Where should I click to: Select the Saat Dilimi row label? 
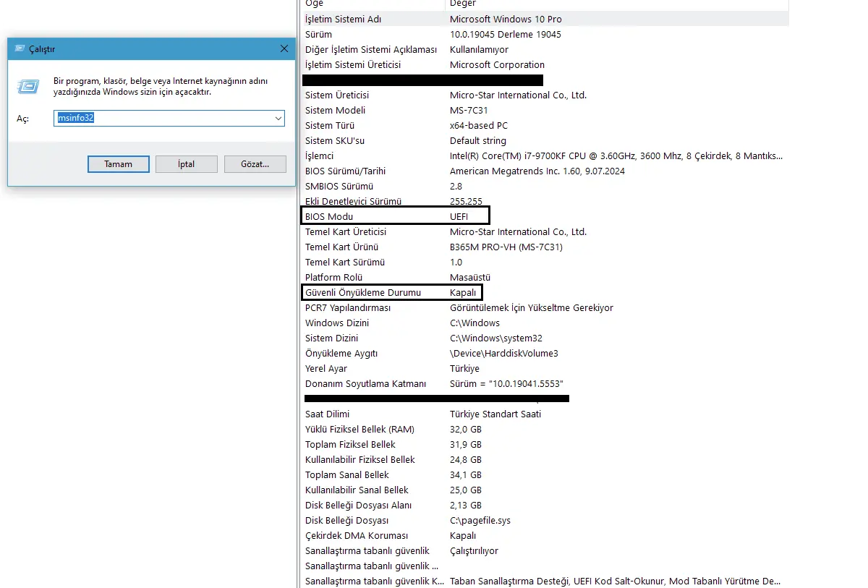coord(327,414)
